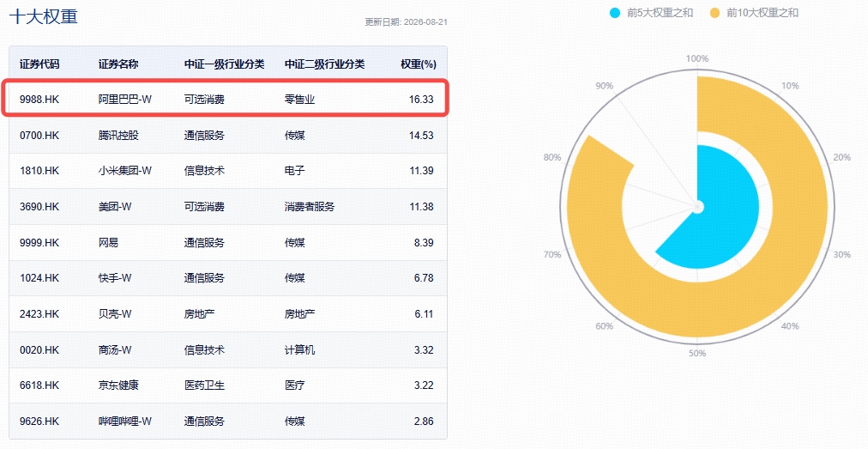Viewport: 868px width, 449px height.
Task: Select the name 商汤-W
Action: coord(115,350)
